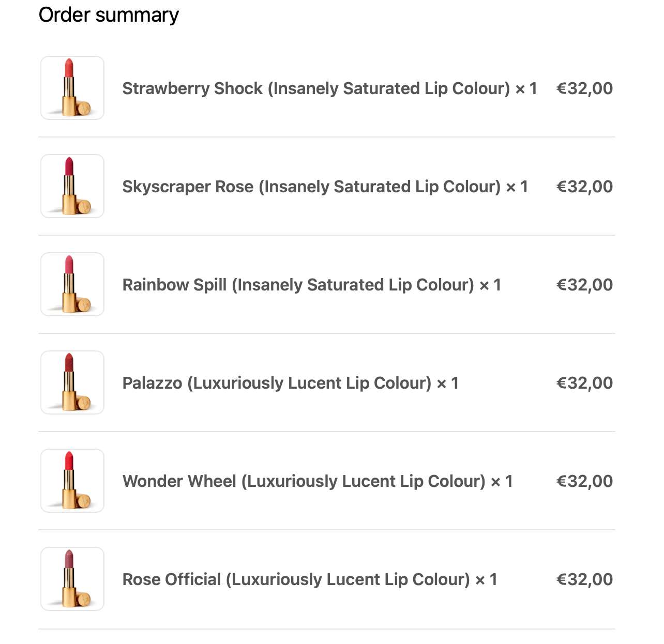Click the gold lipstick cap in Palazzo image
Viewport: 664px width, 644px height.
[83, 402]
